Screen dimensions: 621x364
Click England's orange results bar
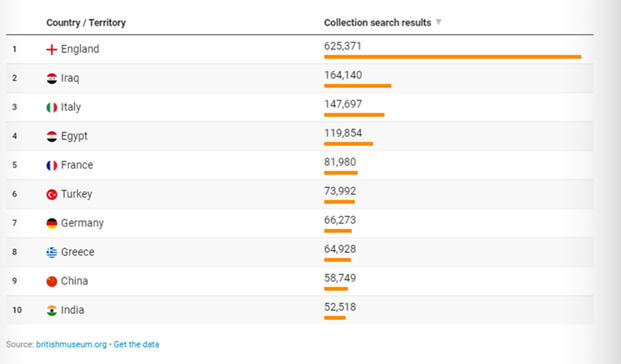(x=452, y=57)
